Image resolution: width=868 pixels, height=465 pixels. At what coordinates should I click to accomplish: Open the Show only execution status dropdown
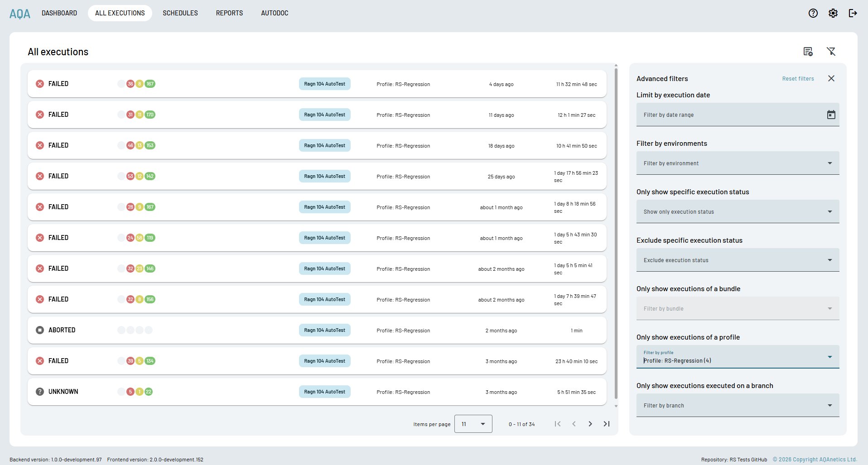(738, 211)
